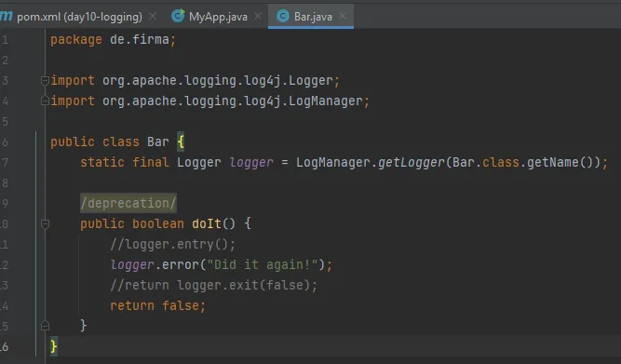This screenshot has height=364, width=621.
Task: Place cursor on 'package de.firma;' line
Action: pyautogui.click(x=113, y=40)
